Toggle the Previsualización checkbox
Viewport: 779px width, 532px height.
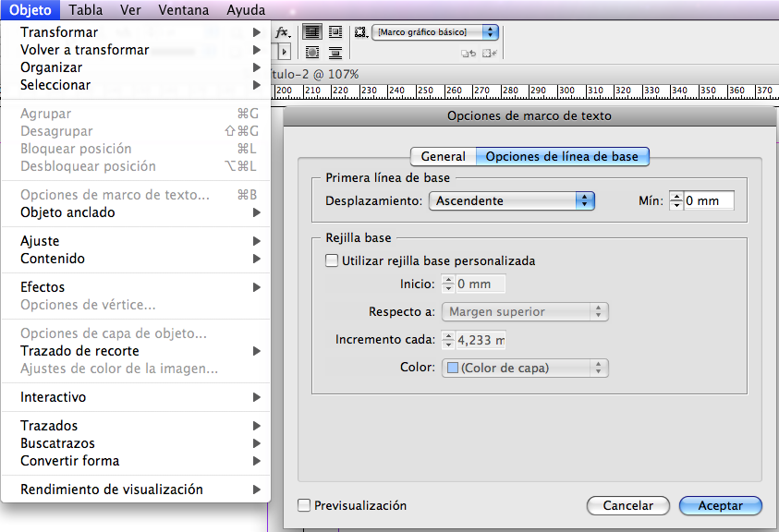click(x=305, y=505)
